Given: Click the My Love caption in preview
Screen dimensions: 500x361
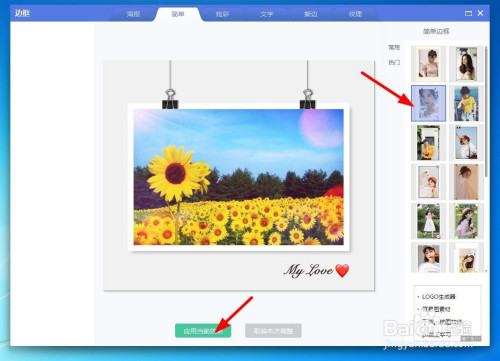Looking at the screenshot, I should point(316,270).
